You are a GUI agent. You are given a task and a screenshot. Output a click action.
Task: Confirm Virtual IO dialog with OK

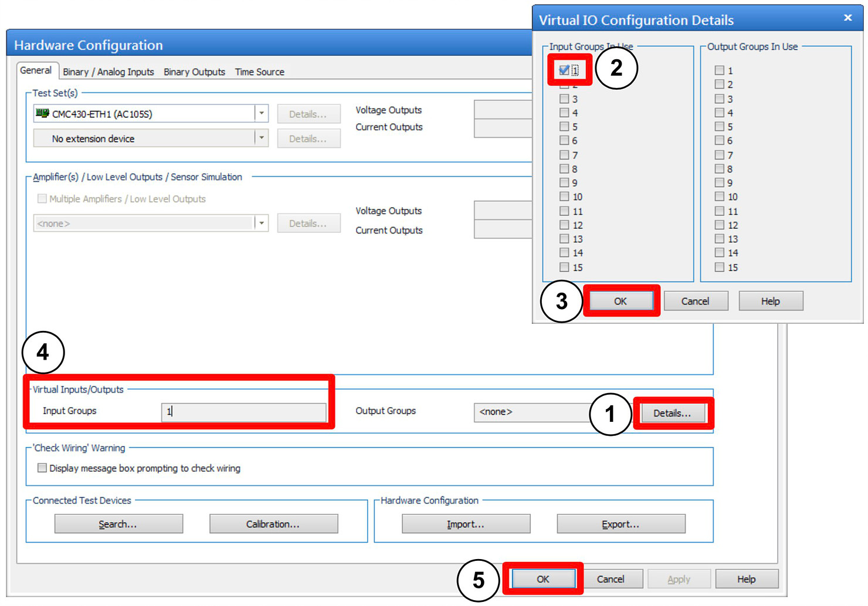(621, 301)
